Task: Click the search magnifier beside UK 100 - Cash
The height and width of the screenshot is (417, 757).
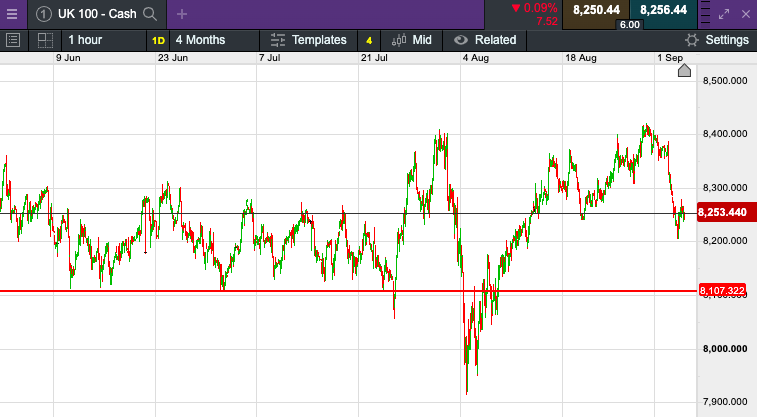Action: click(150, 14)
